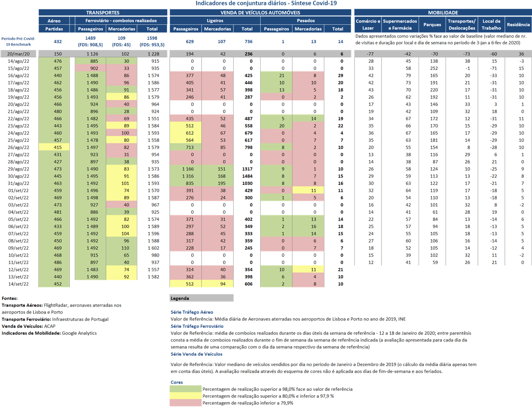Click benchmark cell '1489 (FDS: 908,5)'

pyautogui.click(x=90, y=41)
